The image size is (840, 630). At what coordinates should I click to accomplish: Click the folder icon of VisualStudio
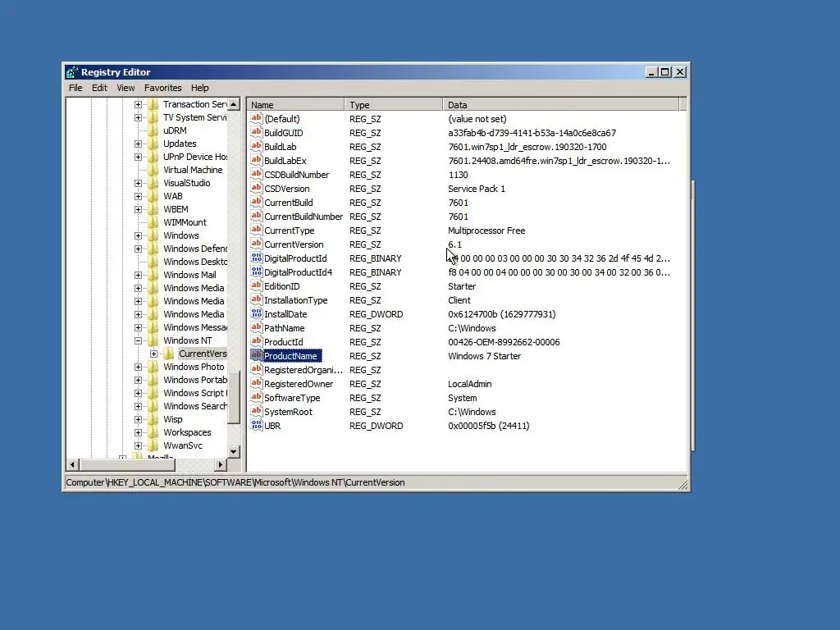coord(153,183)
